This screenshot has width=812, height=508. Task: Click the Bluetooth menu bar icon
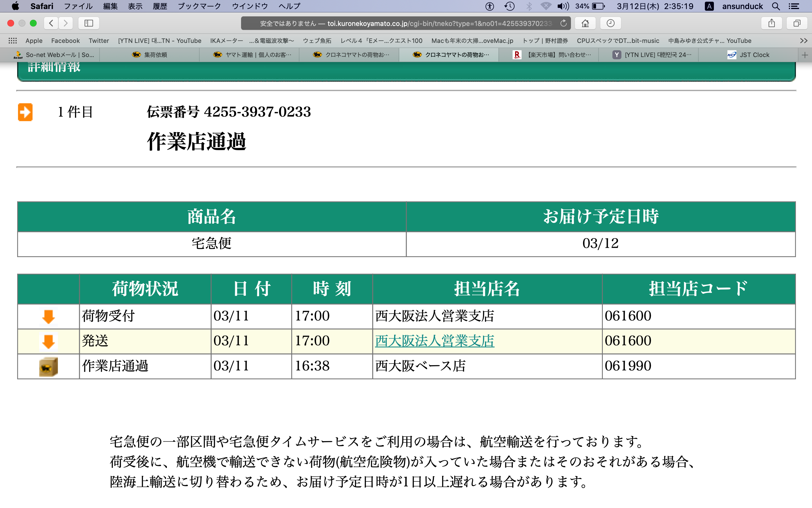pyautogui.click(x=529, y=6)
